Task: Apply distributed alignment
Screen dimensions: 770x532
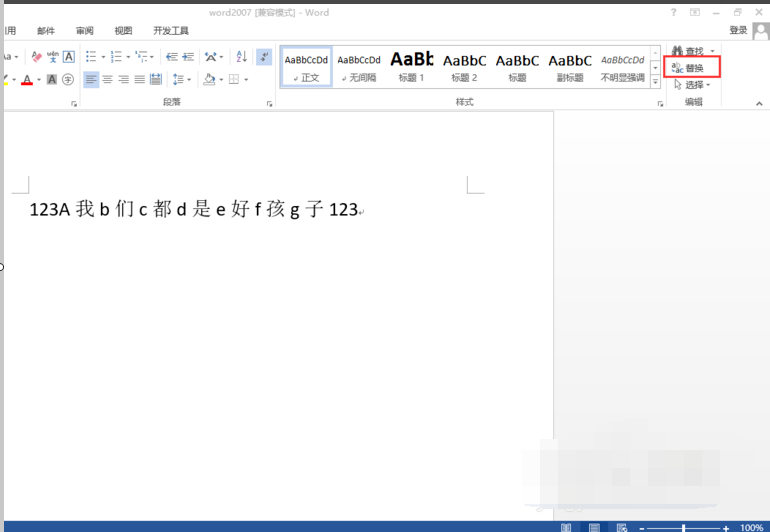Action: [156, 79]
